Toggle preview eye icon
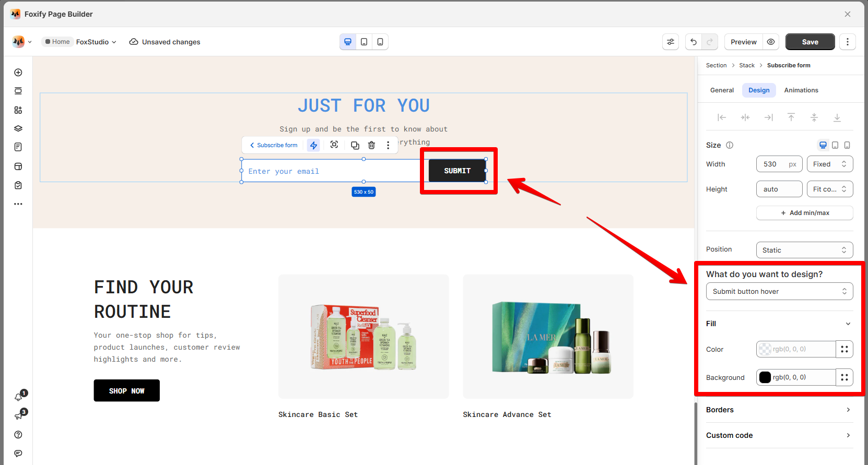Image resolution: width=868 pixels, height=465 pixels. click(x=771, y=42)
